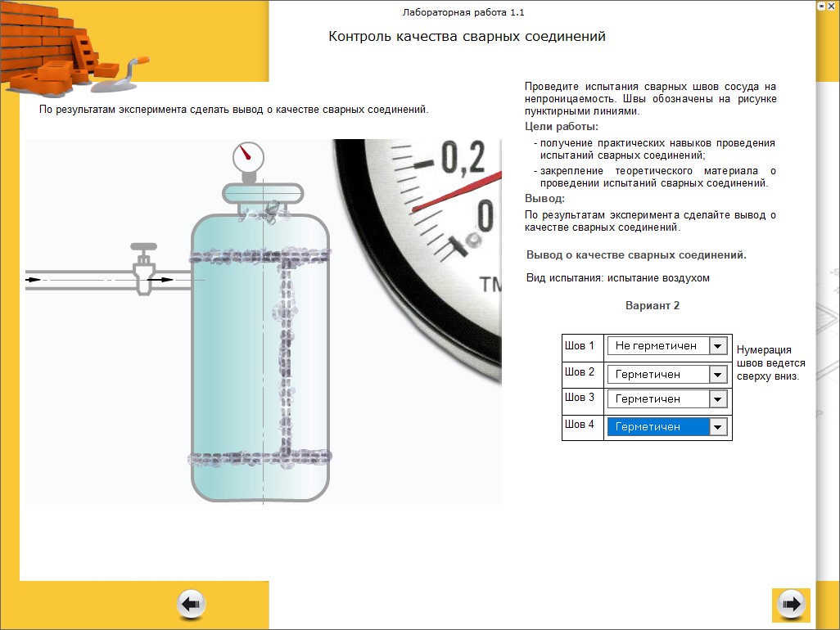
Task: Click the trowel beside the bricks
Action: [x=121, y=74]
